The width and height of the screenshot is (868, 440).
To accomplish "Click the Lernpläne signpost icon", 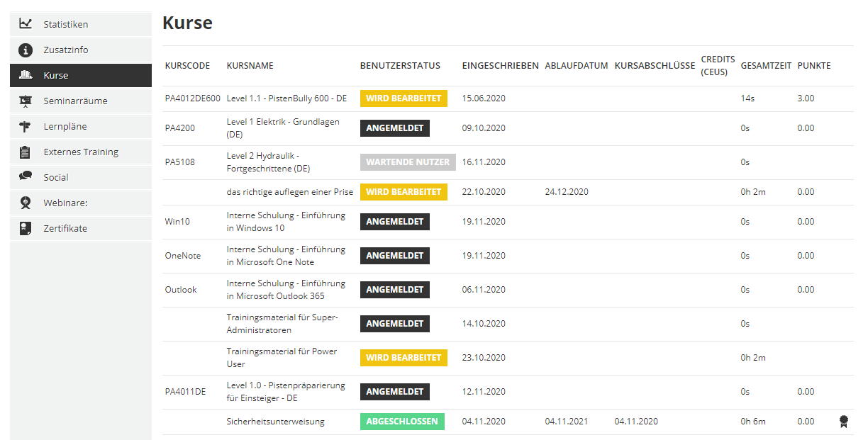I will tap(26, 127).
